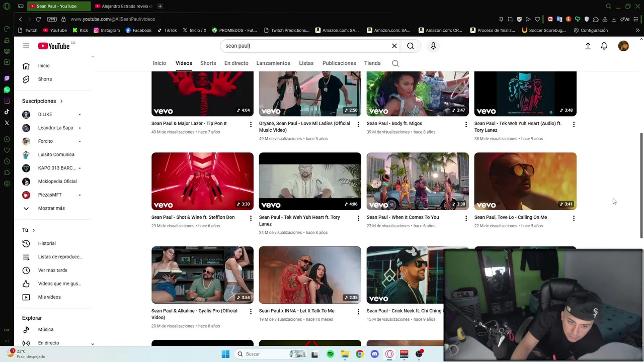Open options menu for Love Mi Ladies video
Screen dimensions: 644x362
(358, 124)
